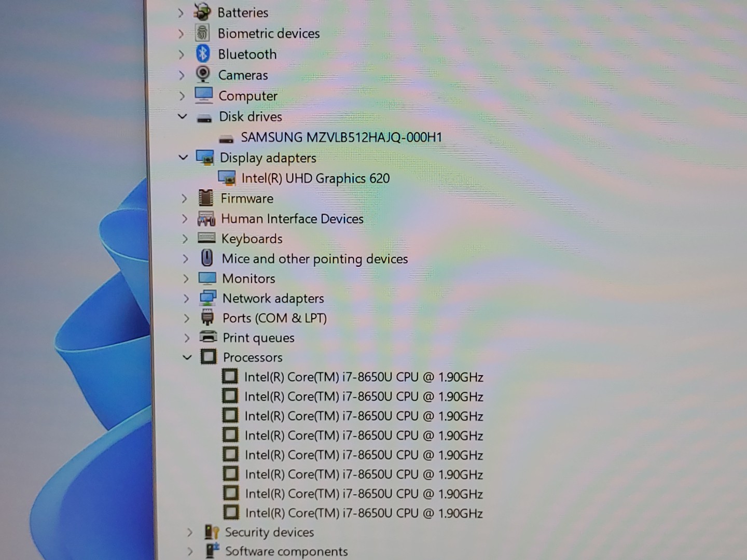Select Intel(R) UHD Graphics 620 entry
Screen dimensions: 747x560
pyautogui.click(x=315, y=178)
